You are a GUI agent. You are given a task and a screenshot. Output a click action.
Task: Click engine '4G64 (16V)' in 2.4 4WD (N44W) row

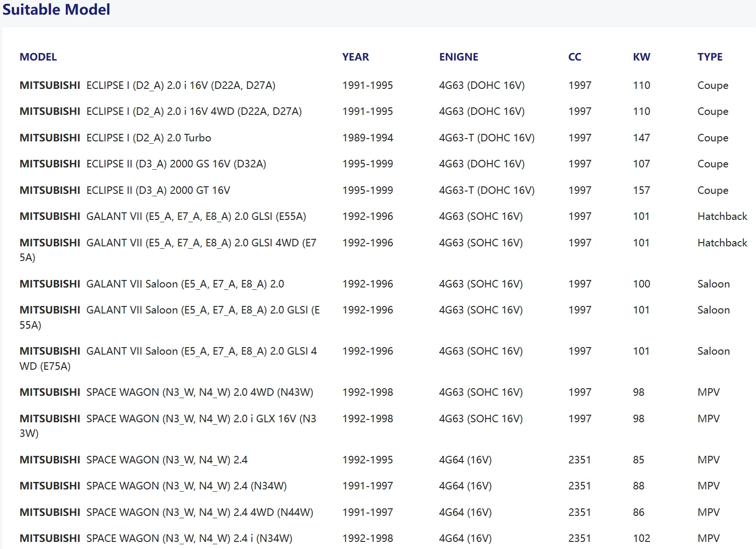pyautogui.click(x=466, y=512)
